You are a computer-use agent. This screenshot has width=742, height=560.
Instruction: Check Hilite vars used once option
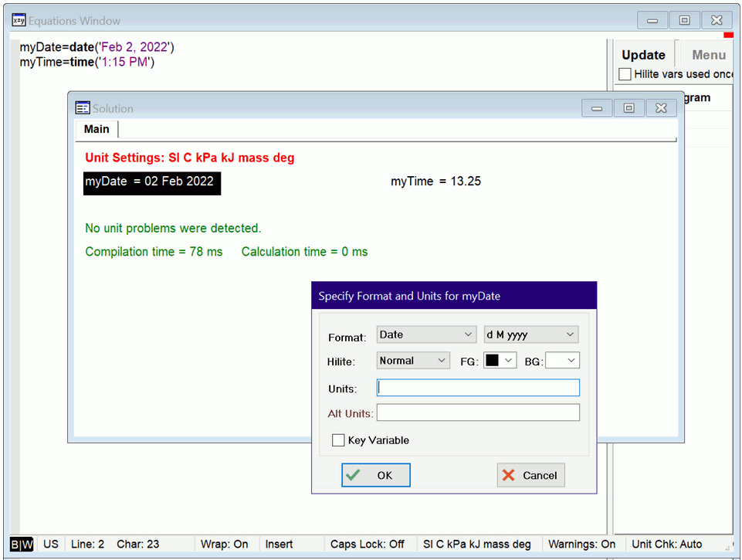pos(625,74)
